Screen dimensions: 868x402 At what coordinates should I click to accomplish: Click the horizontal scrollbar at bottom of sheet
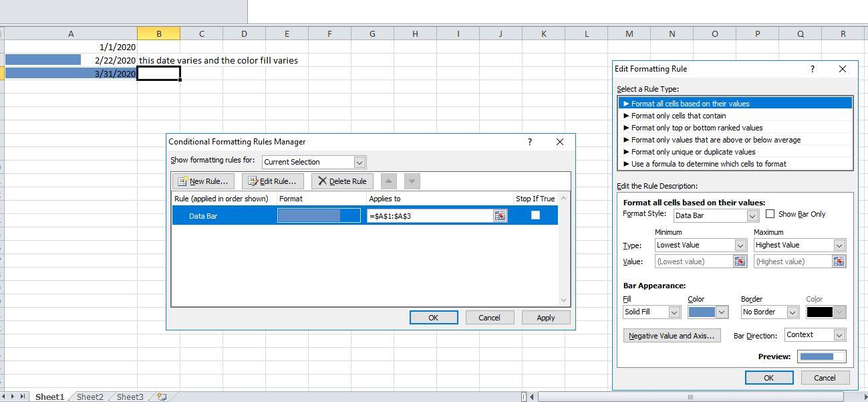(x=691, y=397)
